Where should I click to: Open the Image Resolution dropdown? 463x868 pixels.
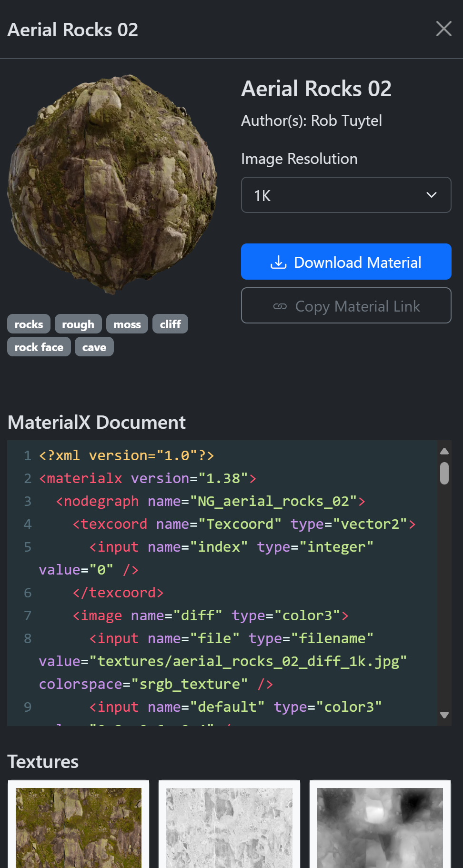(346, 195)
